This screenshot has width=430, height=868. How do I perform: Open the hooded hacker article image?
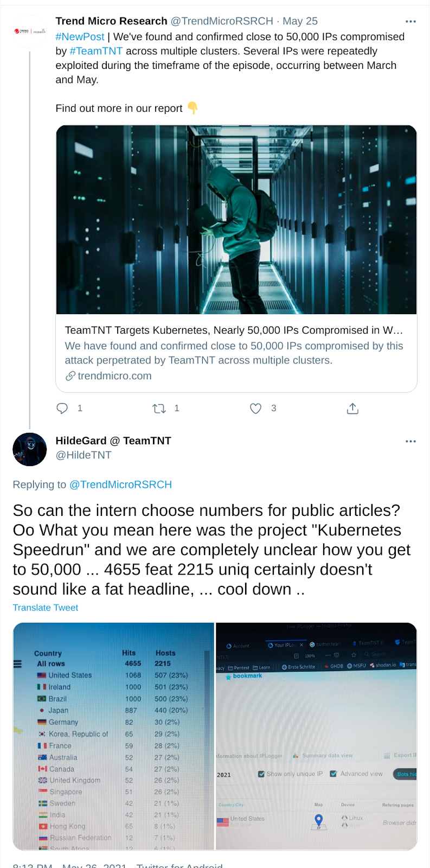point(236,220)
